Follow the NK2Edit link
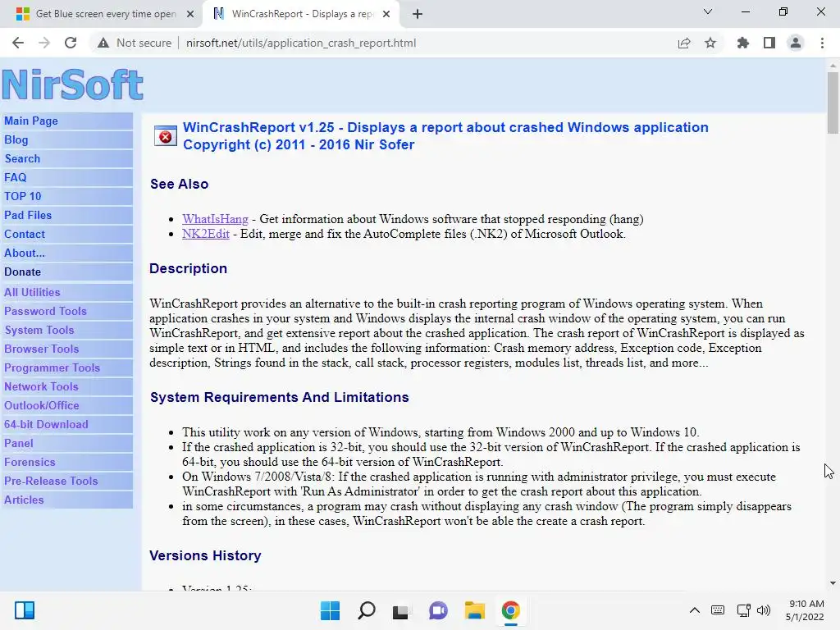The height and width of the screenshot is (630, 840). [x=206, y=234]
